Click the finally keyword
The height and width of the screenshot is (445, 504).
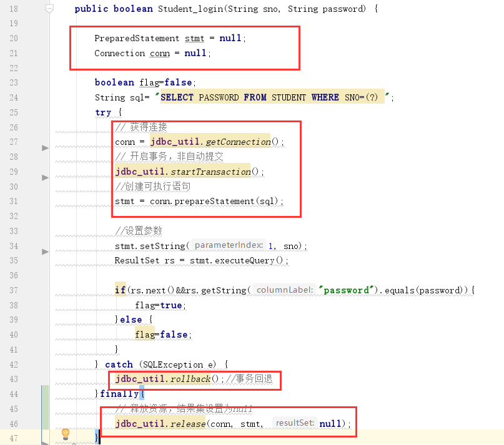pos(119,394)
